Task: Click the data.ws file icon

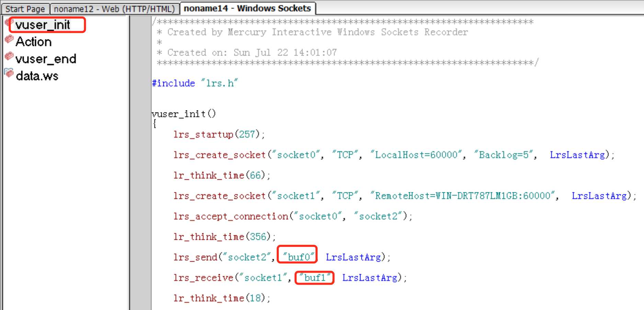Action: 9,73
